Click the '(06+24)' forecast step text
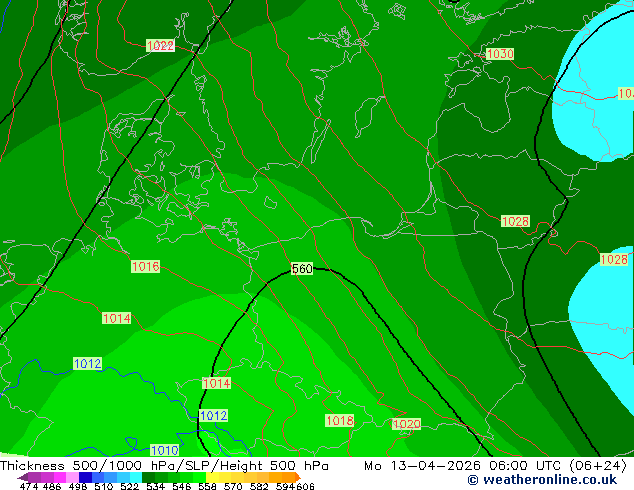 (x=598, y=466)
